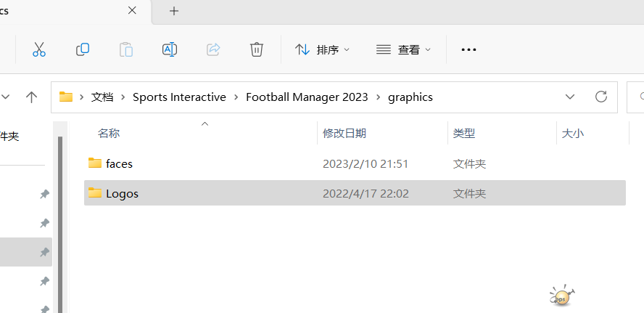Click the Copy icon in toolbar
This screenshot has width=644, height=313.
83,50
